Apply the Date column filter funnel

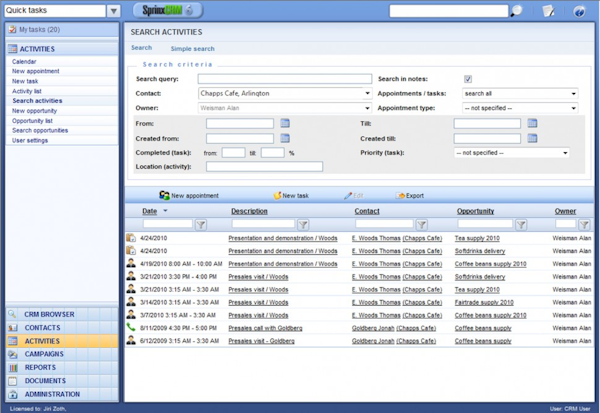click(x=201, y=225)
